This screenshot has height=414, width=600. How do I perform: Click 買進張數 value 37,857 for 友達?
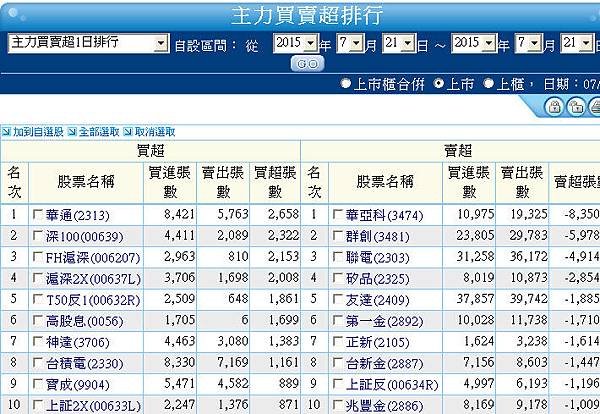click(x=475, y=299)
